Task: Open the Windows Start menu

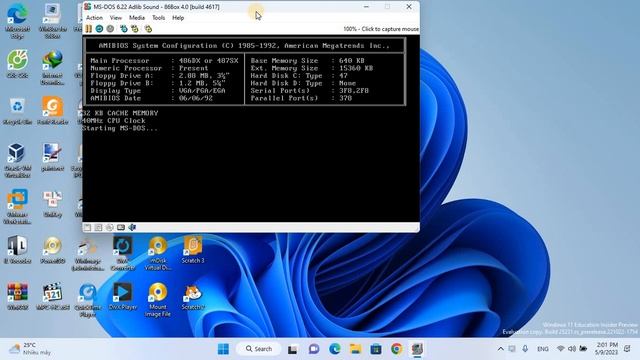Action: click(223, 349)
